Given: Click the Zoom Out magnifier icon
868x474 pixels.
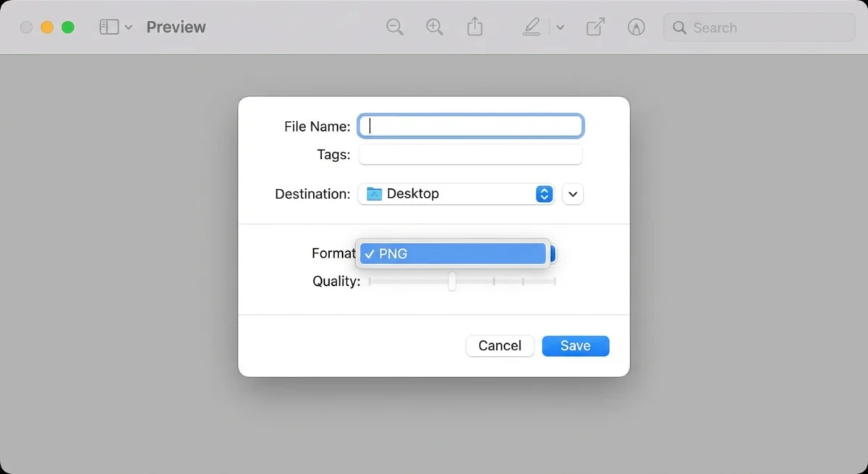Looking at the screenshot, I should [394, 27].
